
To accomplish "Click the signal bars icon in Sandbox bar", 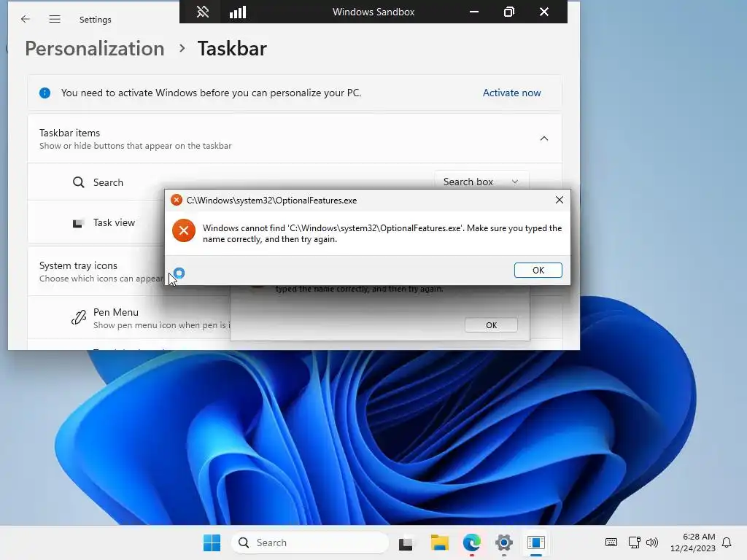I will (x=238, y=12).
